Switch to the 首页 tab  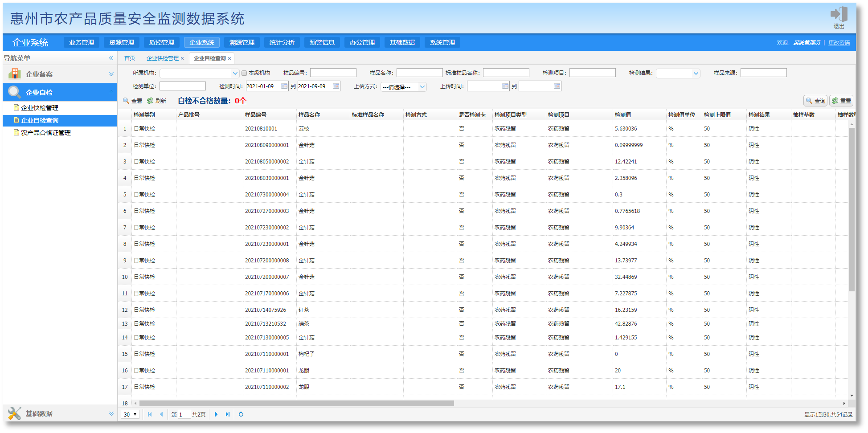tap(130, 58)
